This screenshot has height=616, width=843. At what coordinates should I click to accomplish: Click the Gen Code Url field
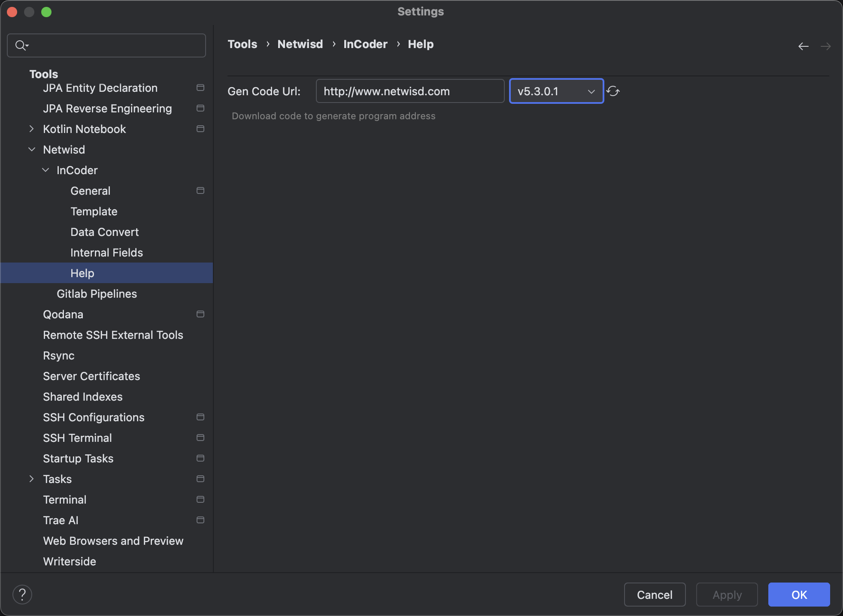pos(409,91)
